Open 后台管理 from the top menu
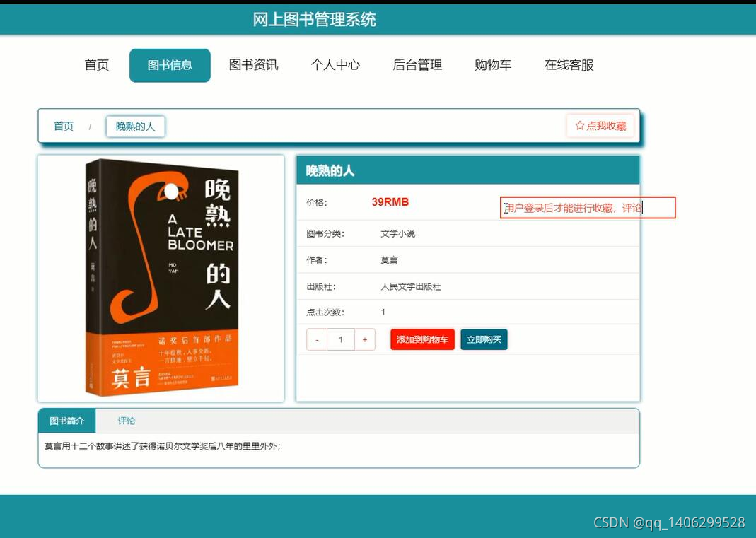The image size is (756, 538). (x=417, y=64)
